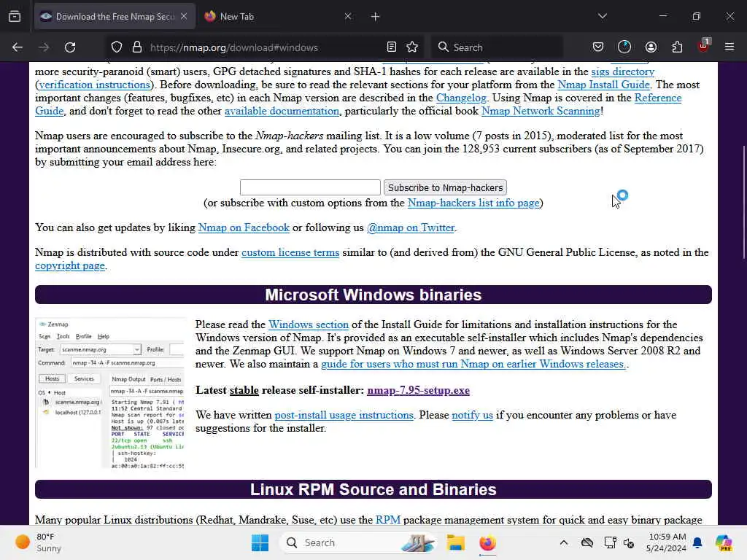Switch to Download the Free Nmap tab
Viewport: 747px width, 560px height.
(x=115, y=17)
